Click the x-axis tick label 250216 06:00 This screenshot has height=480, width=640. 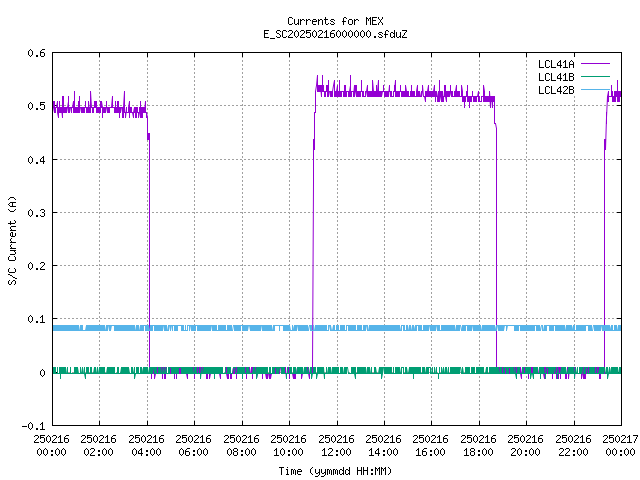[193, 445]
